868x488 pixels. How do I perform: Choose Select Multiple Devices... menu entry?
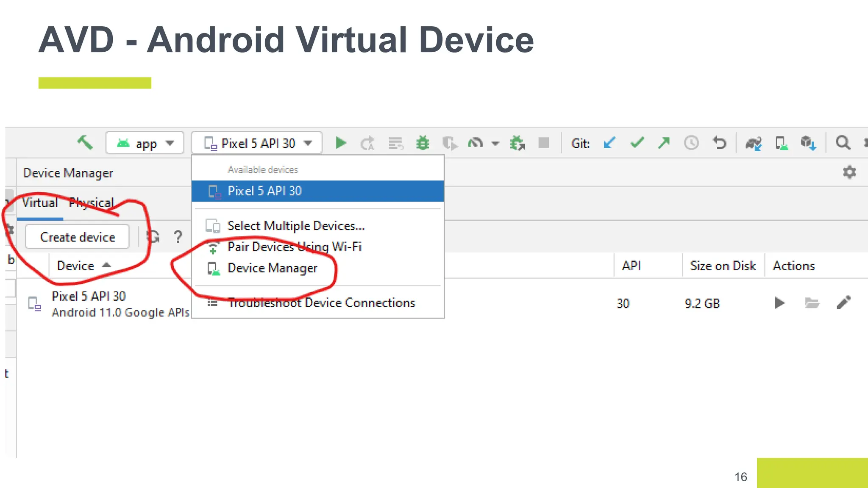pos(317,226)
